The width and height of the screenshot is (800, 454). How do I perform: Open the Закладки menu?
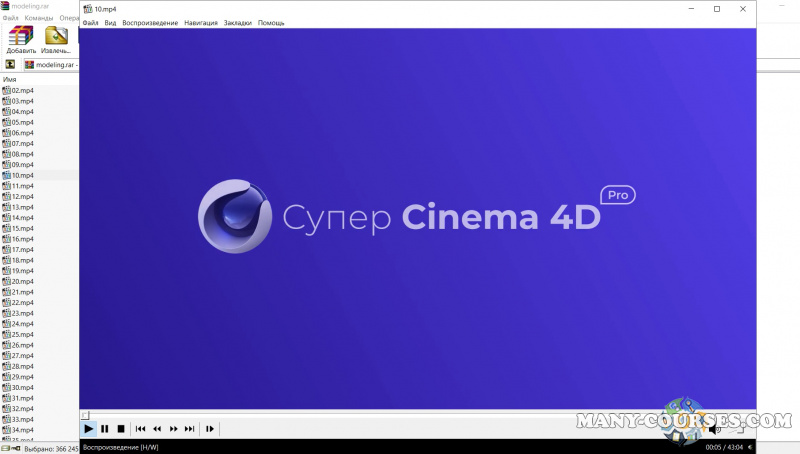[238, 22]
